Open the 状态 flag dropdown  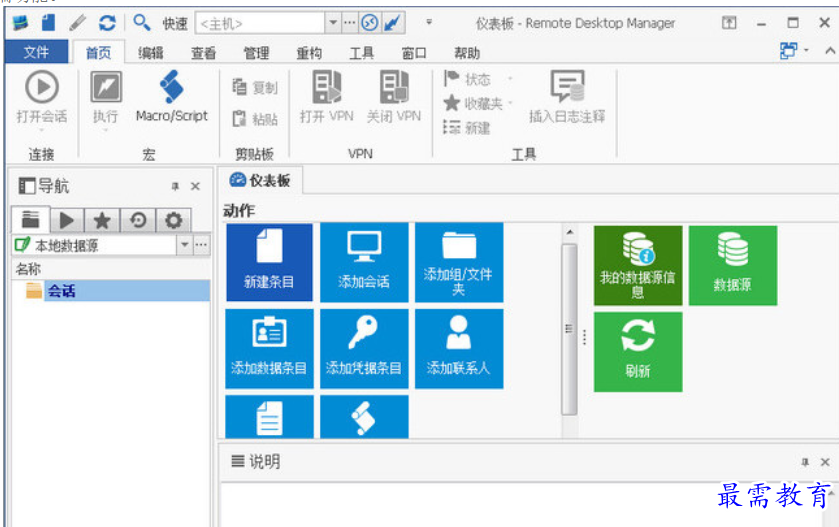[x=476, y=79]
